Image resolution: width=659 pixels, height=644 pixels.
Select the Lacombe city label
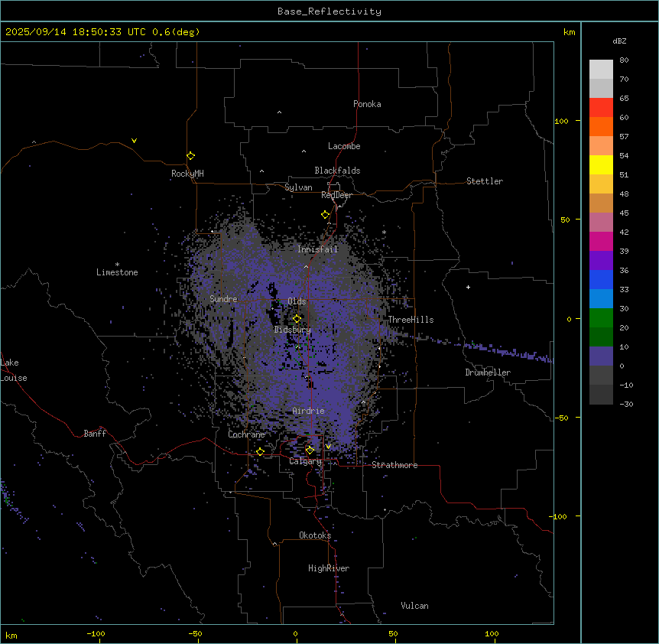[x=344, y=146]
